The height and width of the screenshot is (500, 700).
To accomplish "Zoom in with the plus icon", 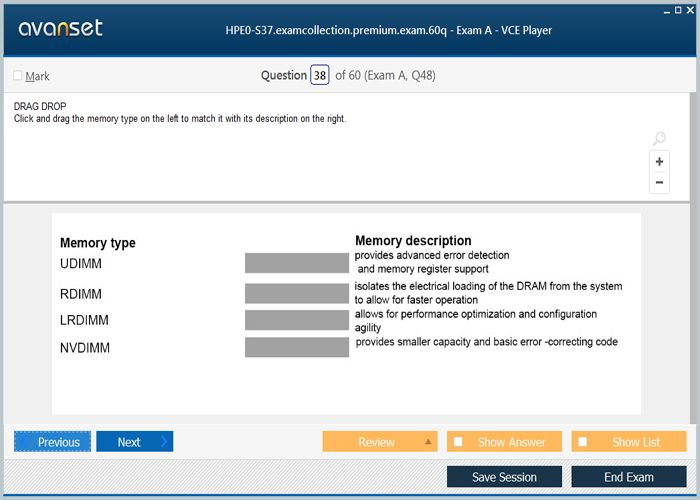I will click(x=659, y=162).
